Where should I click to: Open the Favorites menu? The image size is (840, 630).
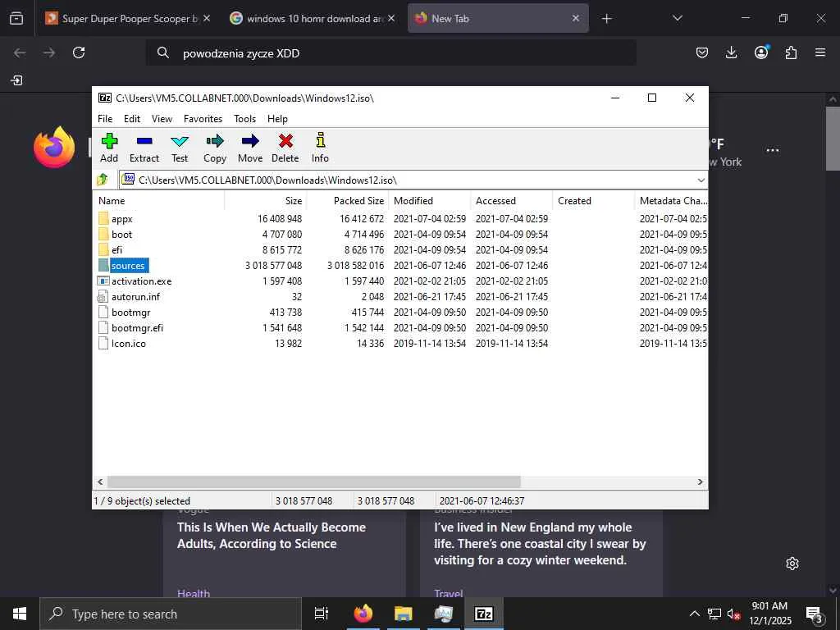(203, 118)
